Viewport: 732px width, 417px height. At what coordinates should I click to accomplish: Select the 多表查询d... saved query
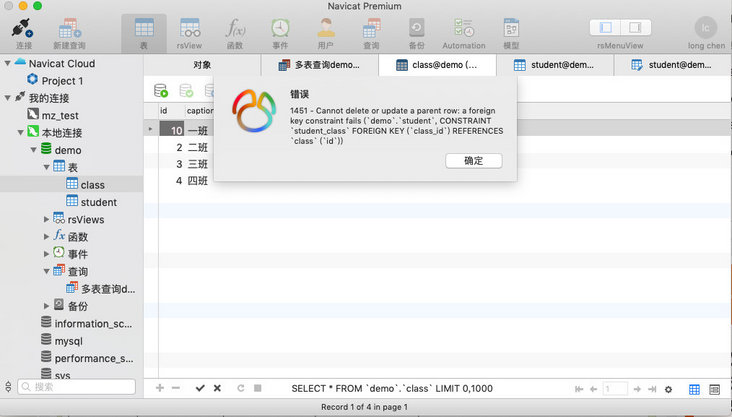[x=108, y=289]
